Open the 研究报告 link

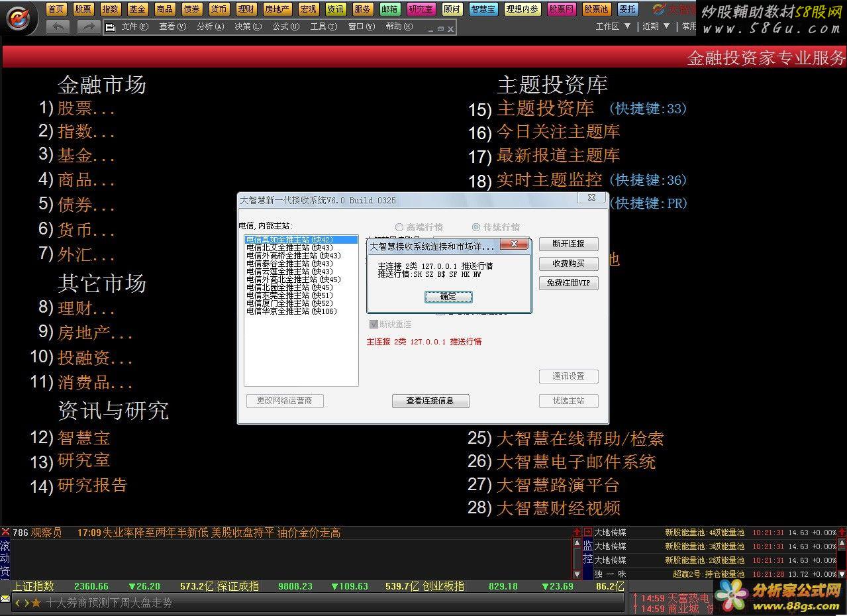(92, 485)
